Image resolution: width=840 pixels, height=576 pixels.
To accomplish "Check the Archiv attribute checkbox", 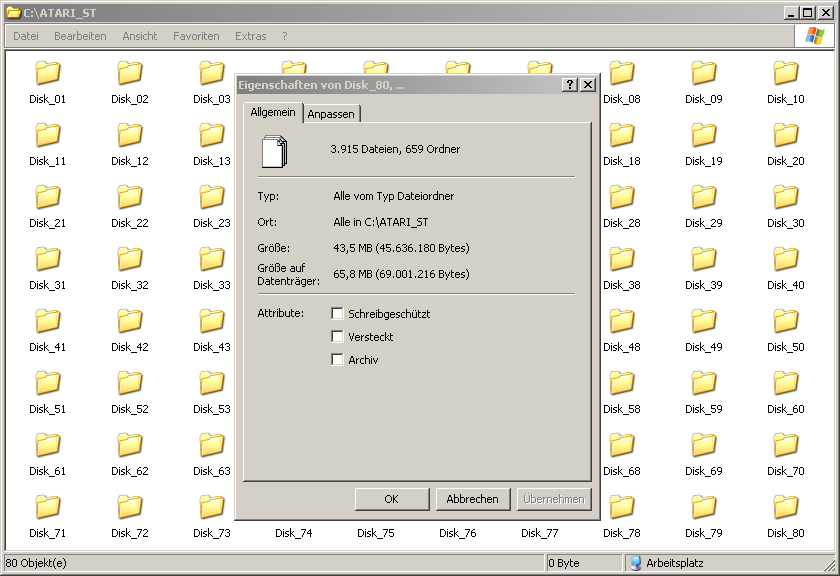I will click(x=337, y=360).
